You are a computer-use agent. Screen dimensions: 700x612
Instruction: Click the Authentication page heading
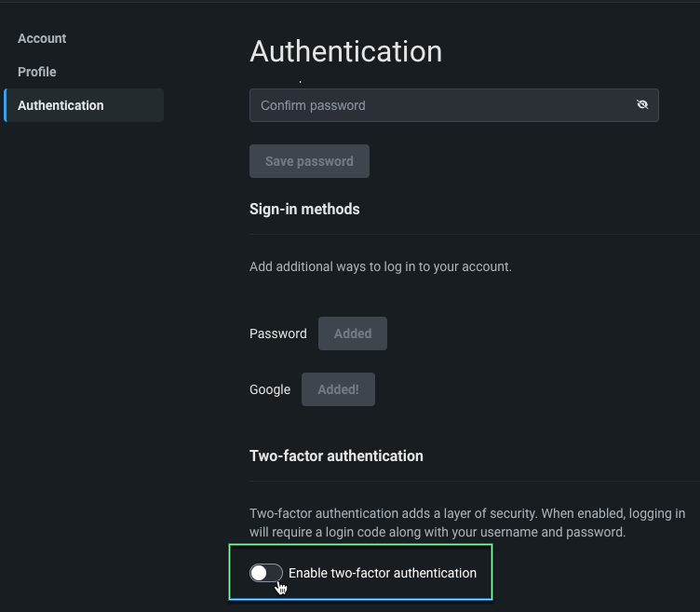(x=345, y=51)
